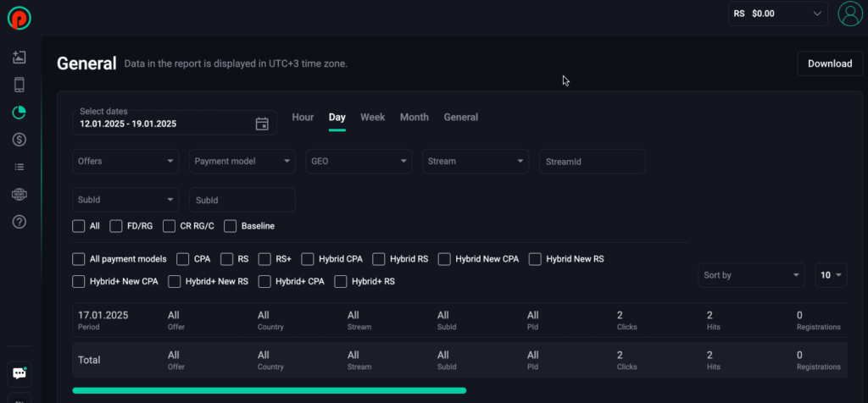This screenshot has height=403, width=868.
Task: Click the Download button
Action: click(829, 63)
